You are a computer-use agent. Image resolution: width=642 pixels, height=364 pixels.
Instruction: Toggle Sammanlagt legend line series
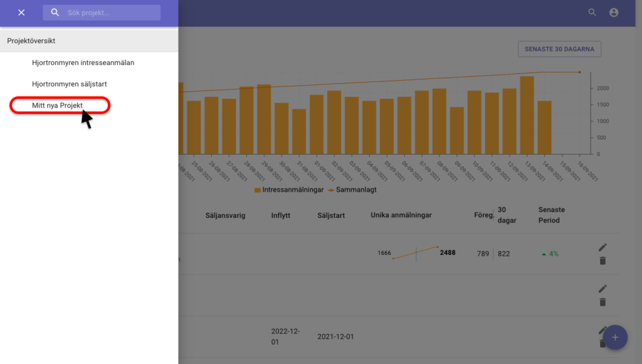(x=352, y=190)
